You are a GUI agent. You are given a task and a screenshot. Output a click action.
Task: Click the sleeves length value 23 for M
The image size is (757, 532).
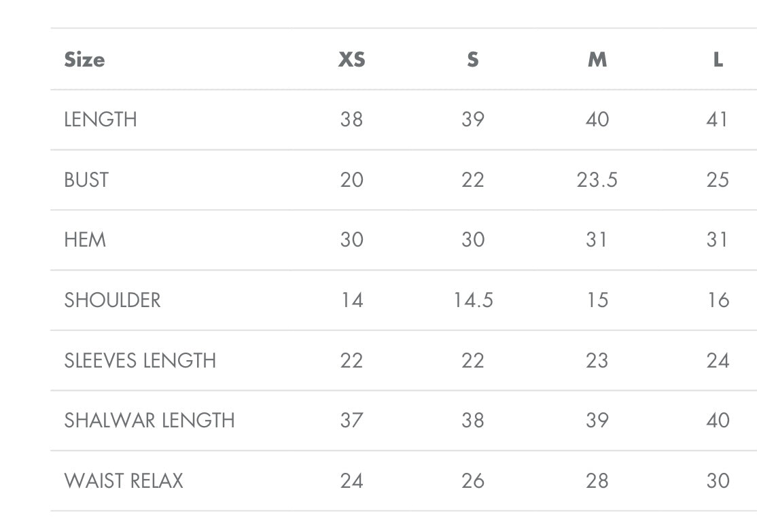[597, 360]
